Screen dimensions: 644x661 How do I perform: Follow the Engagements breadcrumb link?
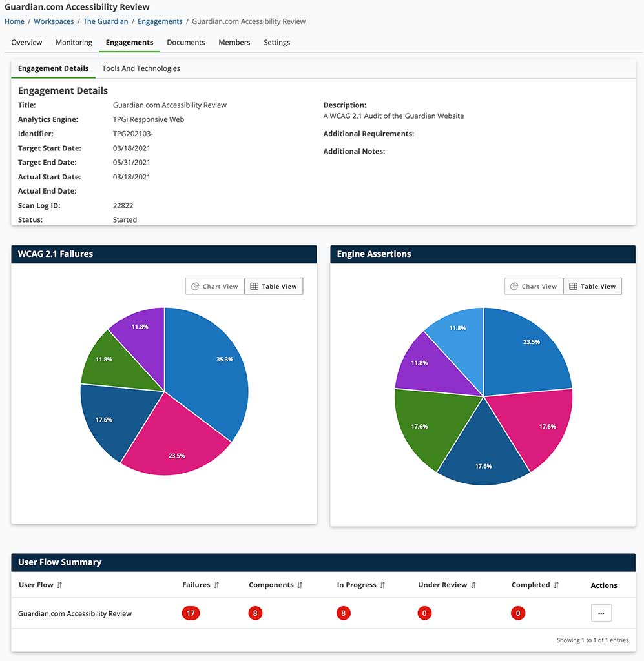point(160,21)
